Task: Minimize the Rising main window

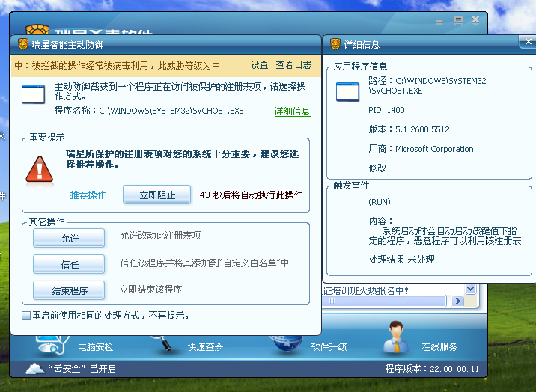Action: click(439, 22)
